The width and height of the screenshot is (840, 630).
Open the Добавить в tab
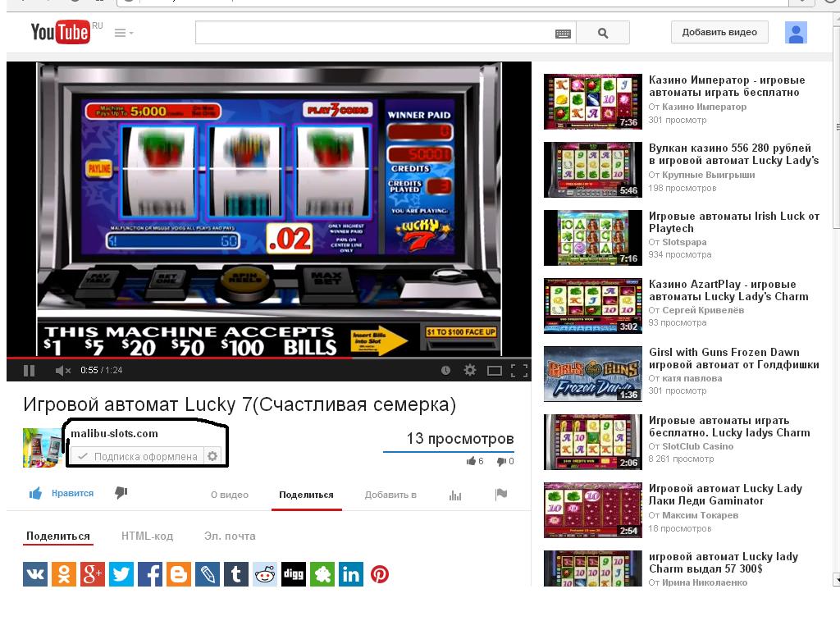pos(390,495)
